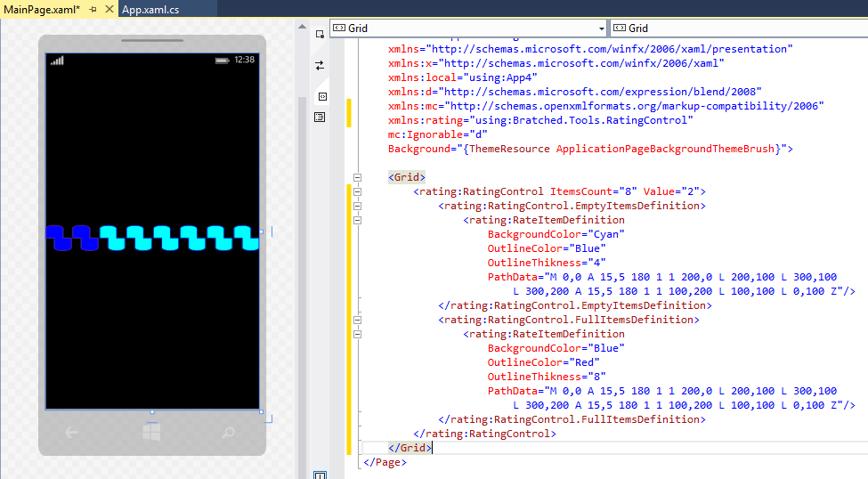Close the MainPage.xaml tab
Image resolution: width=868 pixels, height=479 pixels.
(109, 10)
